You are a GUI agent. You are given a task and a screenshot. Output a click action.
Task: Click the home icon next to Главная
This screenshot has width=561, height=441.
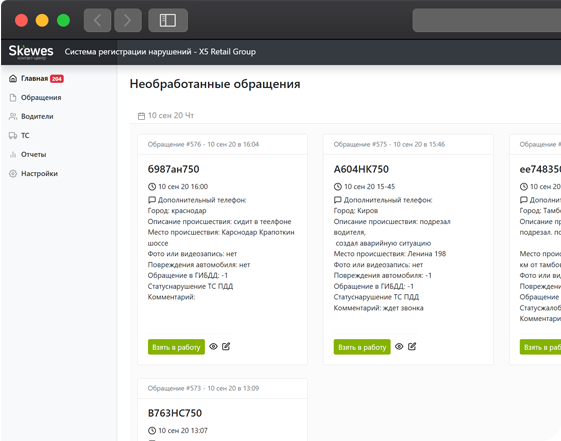[13, 78]
